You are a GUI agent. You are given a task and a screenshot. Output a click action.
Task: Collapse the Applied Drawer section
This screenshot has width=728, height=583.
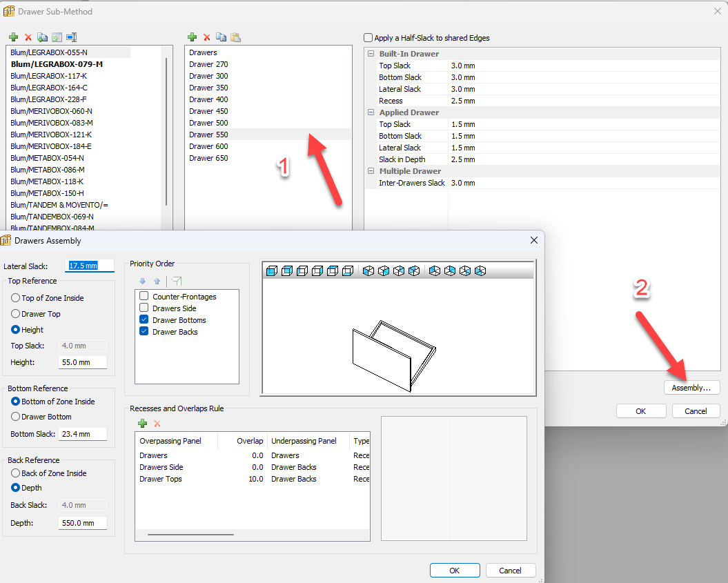pyautogui.click(x=371, y=112)
